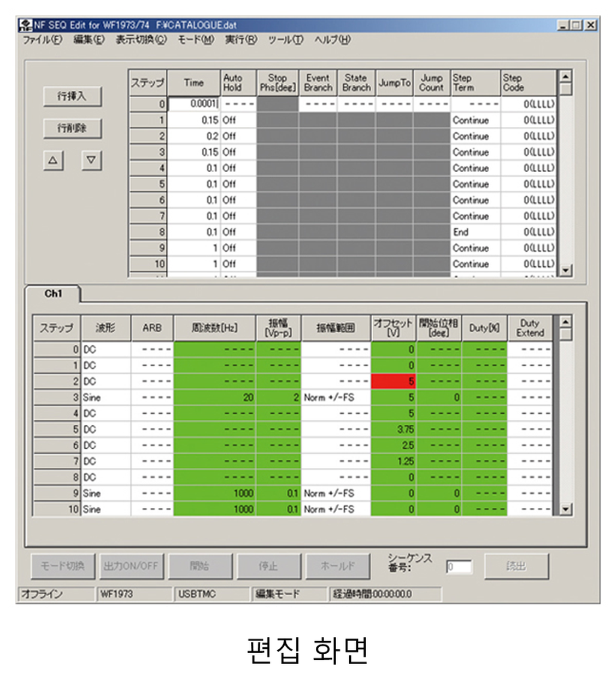The image size is (616, 686).
Task: Select DC waveform cell in step 0
Action: coord(106,349)
